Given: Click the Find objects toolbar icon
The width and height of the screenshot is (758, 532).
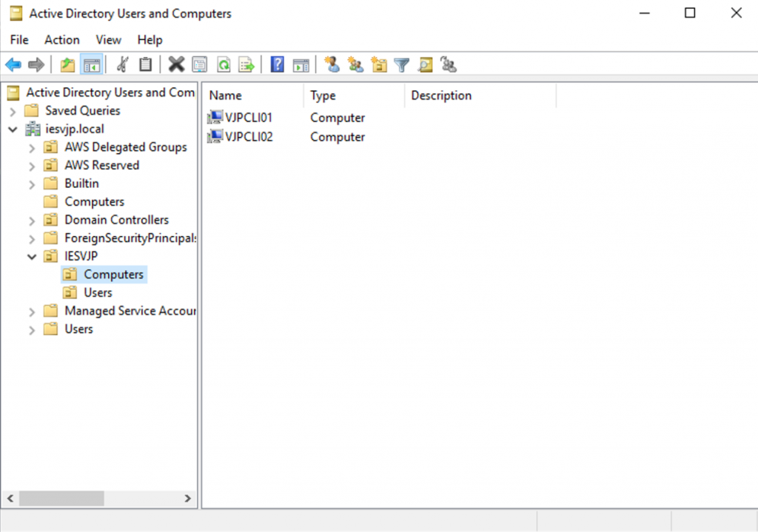Looking at the screenshot, I should [x=425, y=65].
